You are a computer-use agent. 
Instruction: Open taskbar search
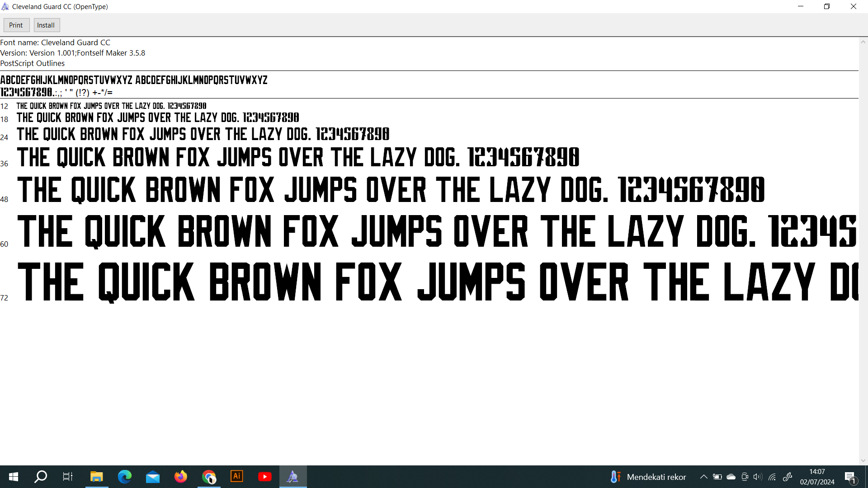click(x=41, y=477)
